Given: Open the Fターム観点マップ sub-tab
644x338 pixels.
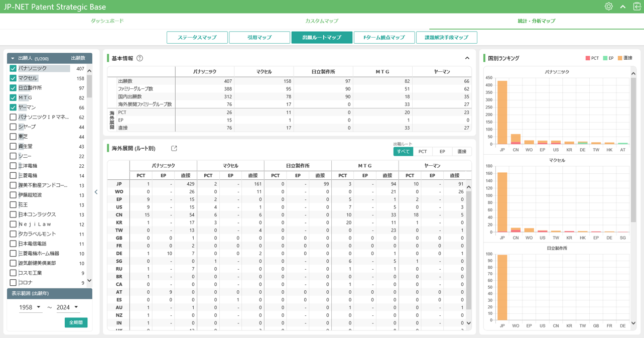Looking at the screenshot, I should coord(384,38).
